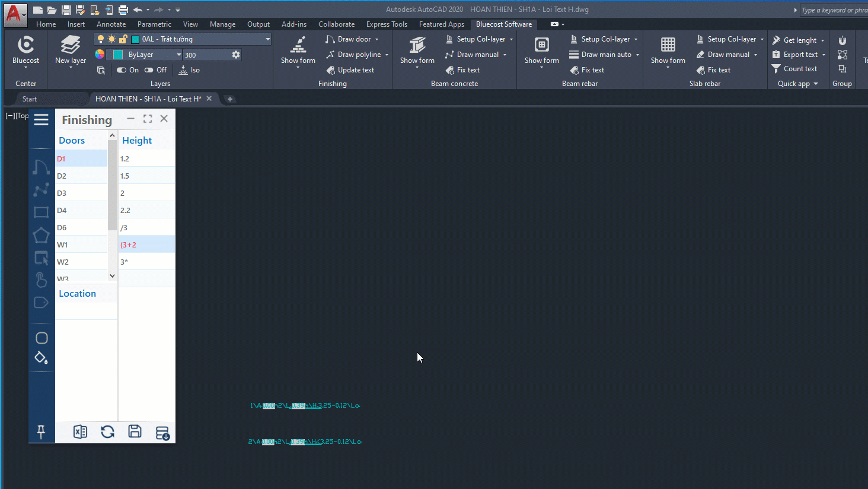Click the database download icon in Finishing panel
Image resolution: width=868 pixels, height=489 pixels.
click(162, 433)
